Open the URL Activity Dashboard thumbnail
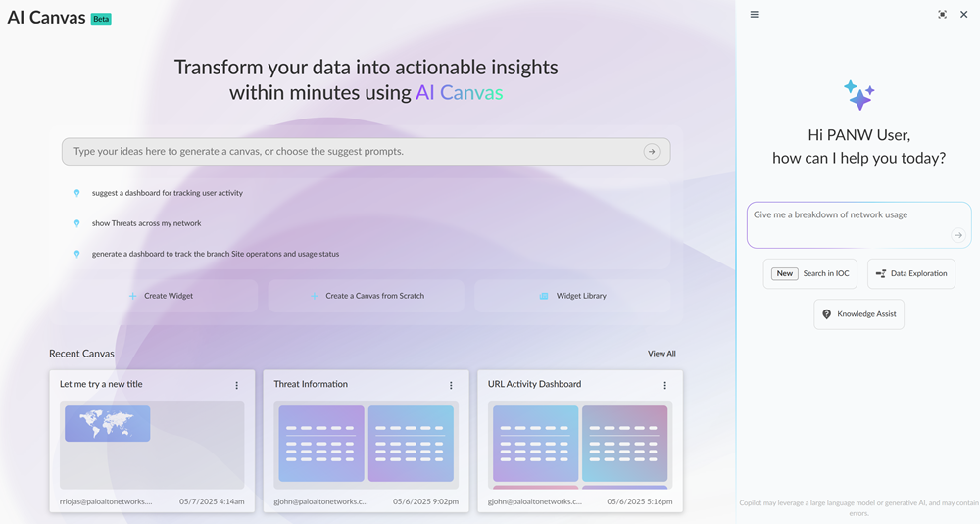Screen dimensions: 980x524 (x=580, y=446)
